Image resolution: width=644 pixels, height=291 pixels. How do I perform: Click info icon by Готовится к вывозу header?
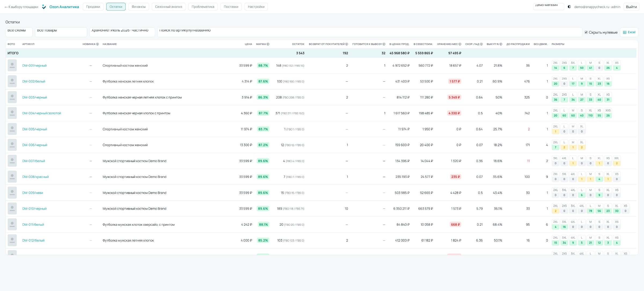[x=384, y=44]
